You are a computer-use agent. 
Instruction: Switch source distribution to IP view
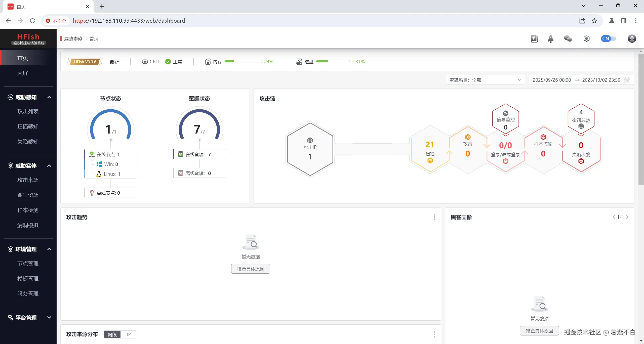coord(129,334)
